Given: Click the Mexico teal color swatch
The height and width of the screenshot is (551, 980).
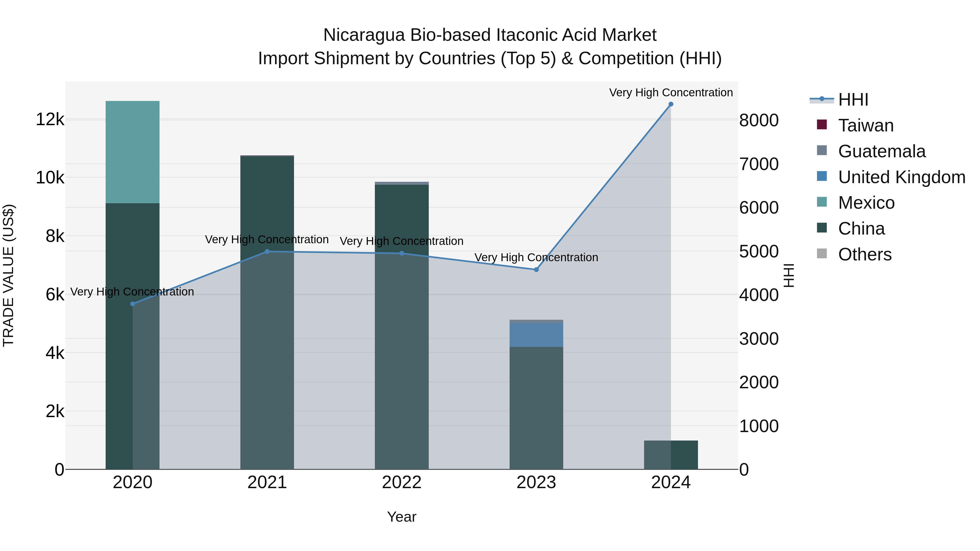Looking at the screenshot, I should point(822,202).
